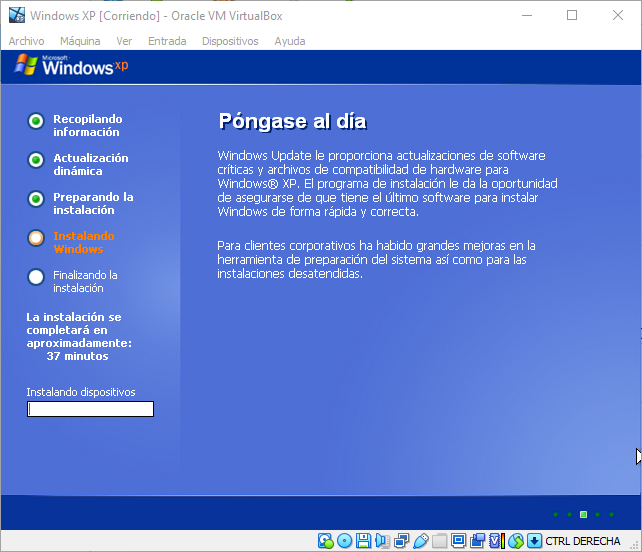Close the VirtualBox window
The height and width of the screenshot is (552, 642).
pyautogui.click(x=618, y=16)
